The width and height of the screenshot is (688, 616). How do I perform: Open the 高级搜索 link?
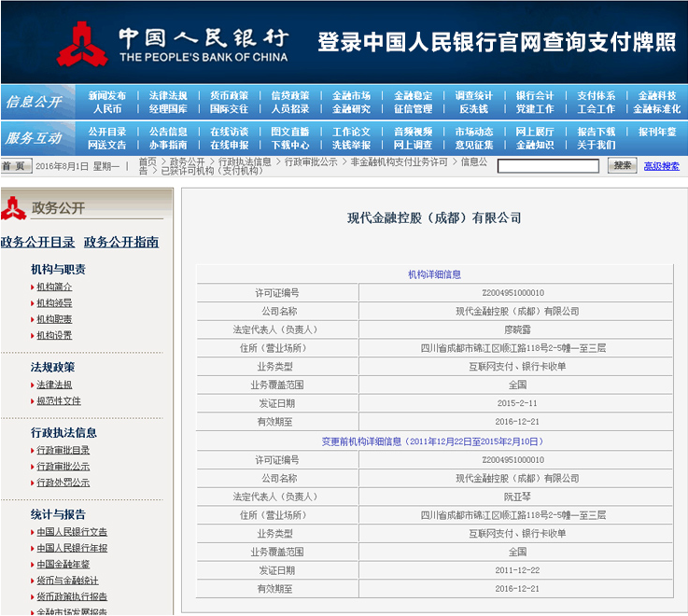(661, 166)
